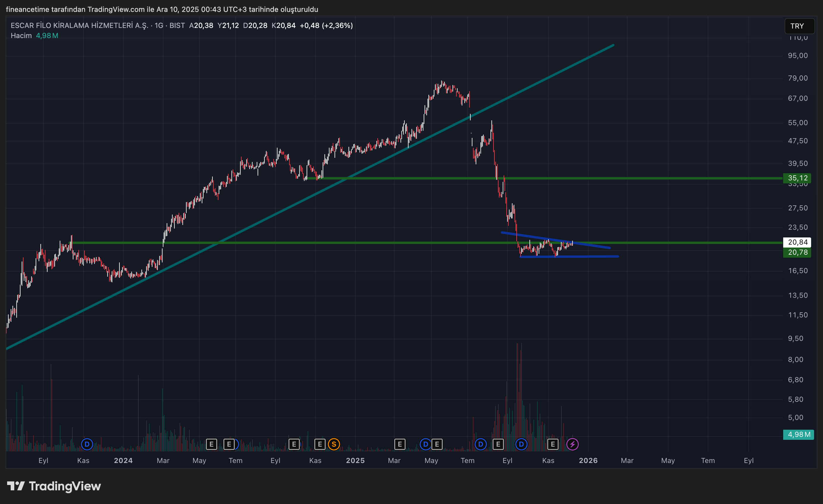The image size is (823, 504).
Task: Click the TradingView wordmark text
Action: pos(65,486)
